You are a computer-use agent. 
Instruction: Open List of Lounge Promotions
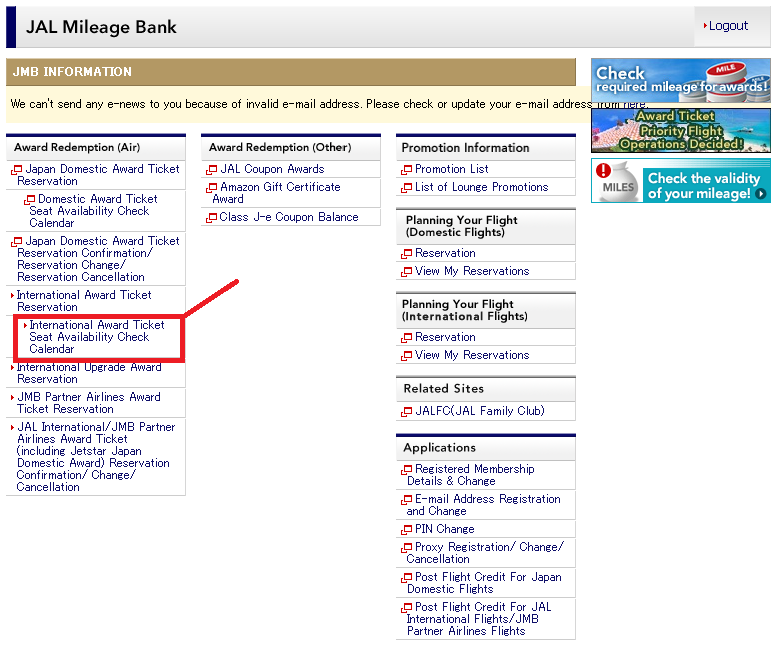[482, 187]
